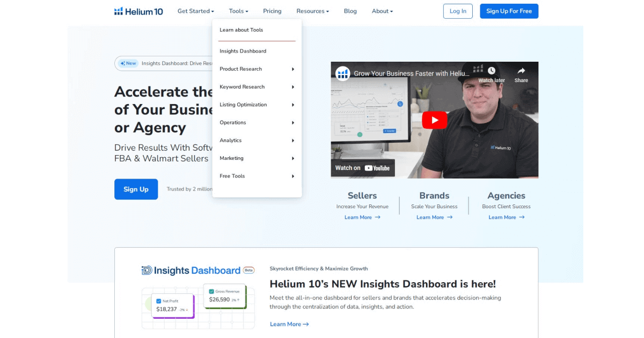Expand Product Research submenu
The width and height of the screenshot is (644, 338).
257,69
